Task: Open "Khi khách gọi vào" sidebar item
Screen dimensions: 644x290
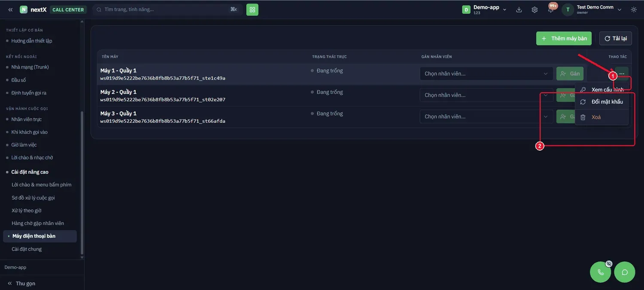Action: (x=30, y=132)
